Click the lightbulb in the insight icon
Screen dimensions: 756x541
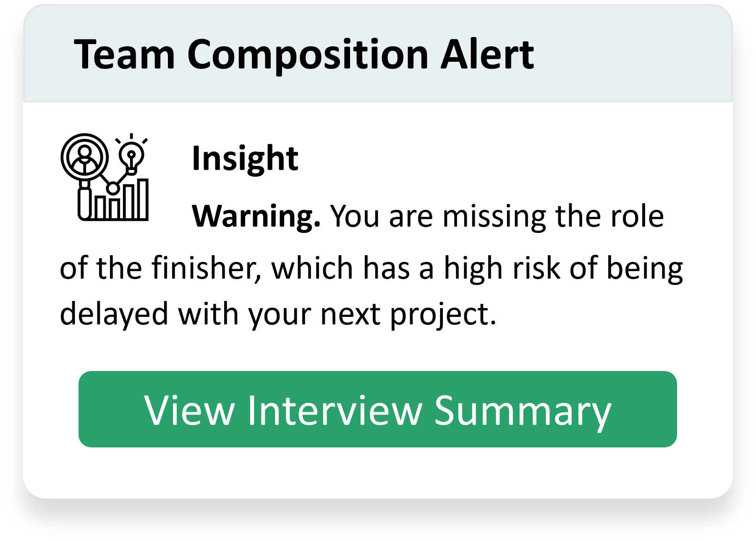131,157
